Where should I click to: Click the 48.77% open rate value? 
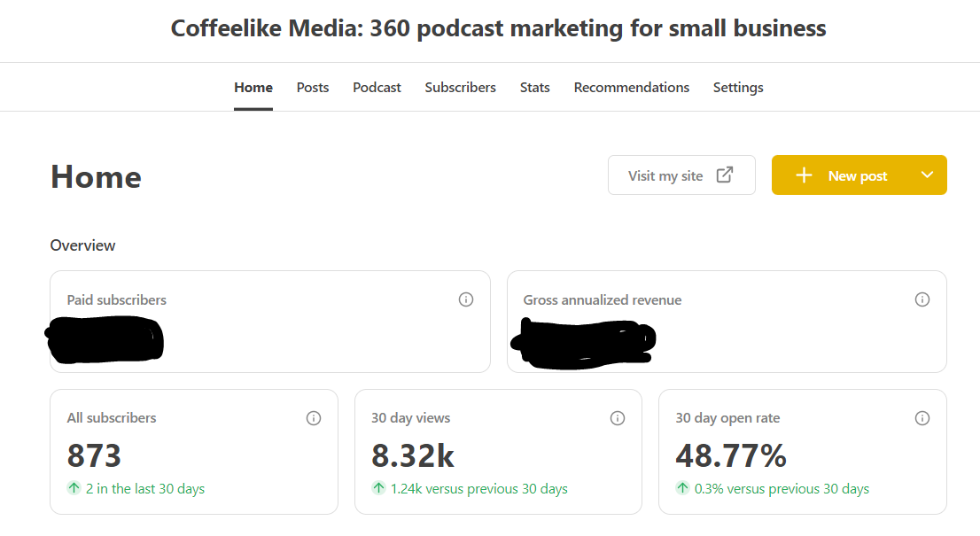point(731,456)
